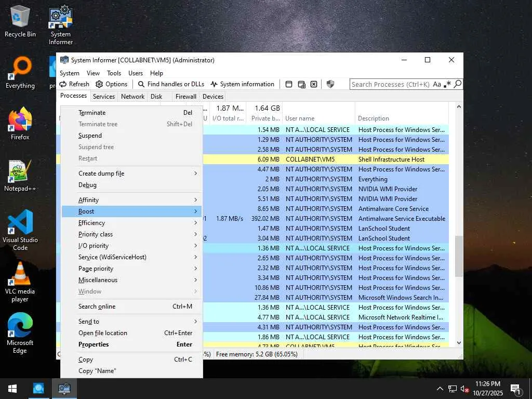The width and height of the screenshot is (532, 399).
Task: Choose Search online in the context menu
Action: coord(131,307)
